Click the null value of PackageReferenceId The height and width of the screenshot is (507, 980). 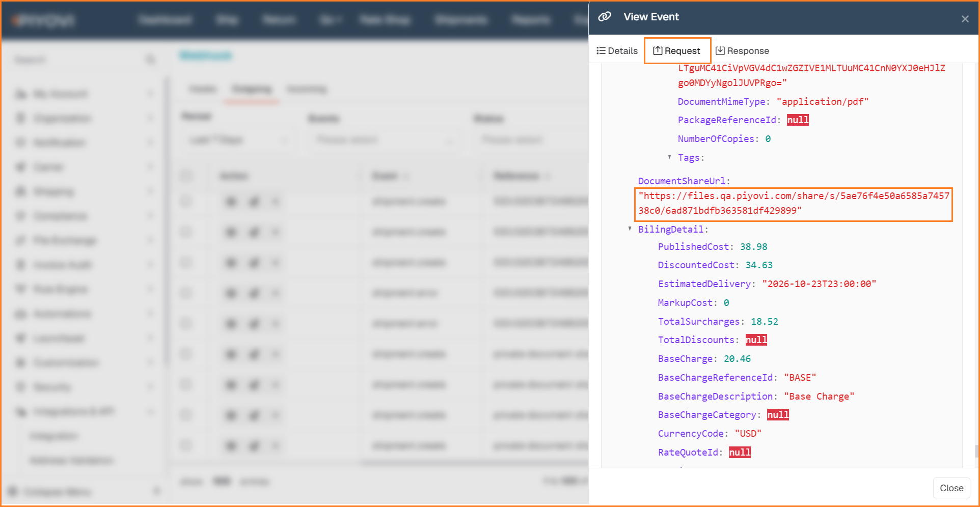click(798, 120)
